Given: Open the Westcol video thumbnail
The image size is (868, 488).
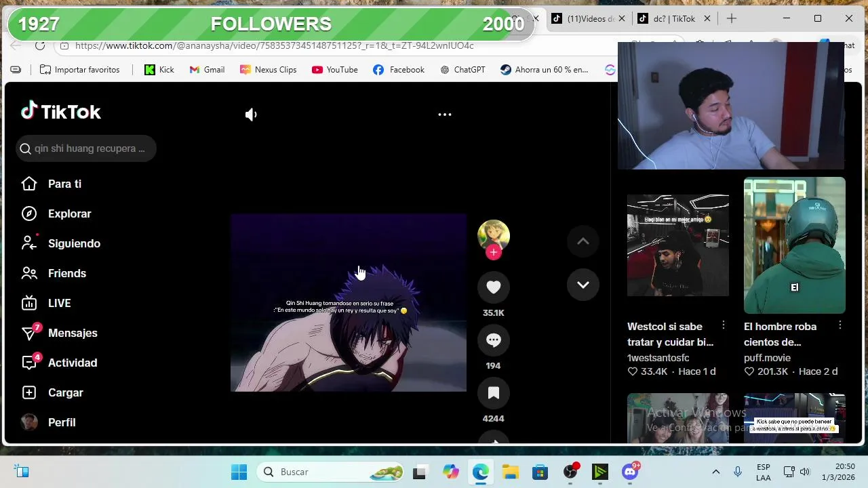Looking at the screenshot, I should pos(678,245).
